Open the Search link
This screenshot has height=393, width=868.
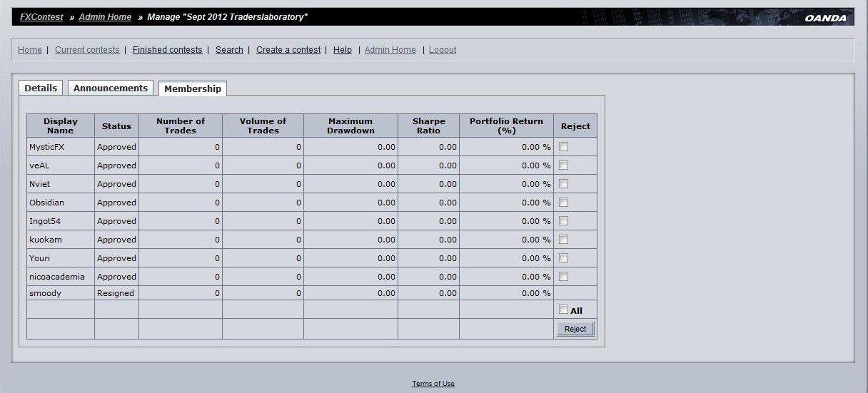tap(229, 50)
